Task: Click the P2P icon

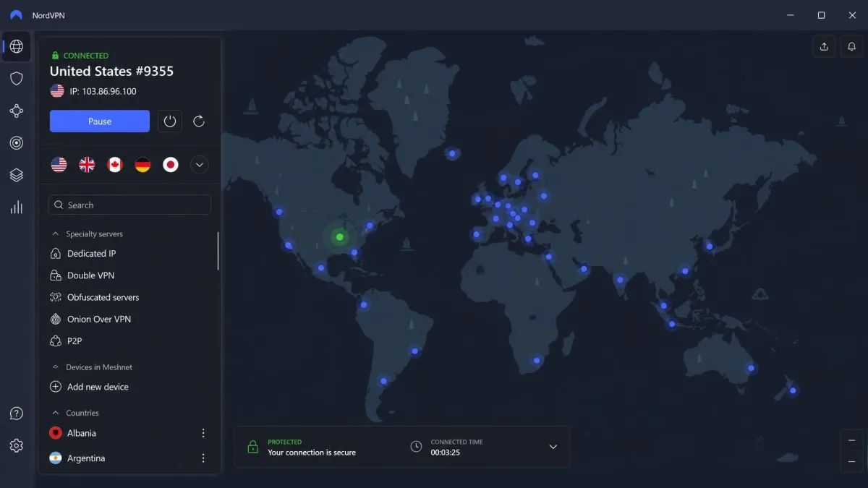Action: click(55, 341)
